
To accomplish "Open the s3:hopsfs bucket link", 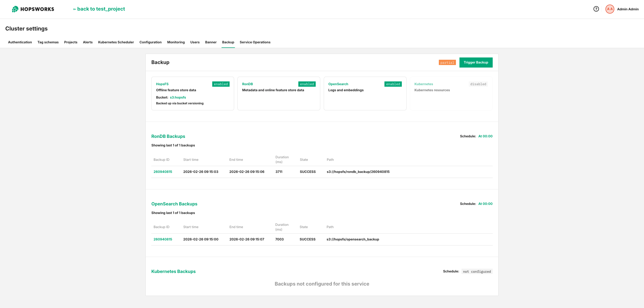I will pyautogui.click(x=178, y=97).
